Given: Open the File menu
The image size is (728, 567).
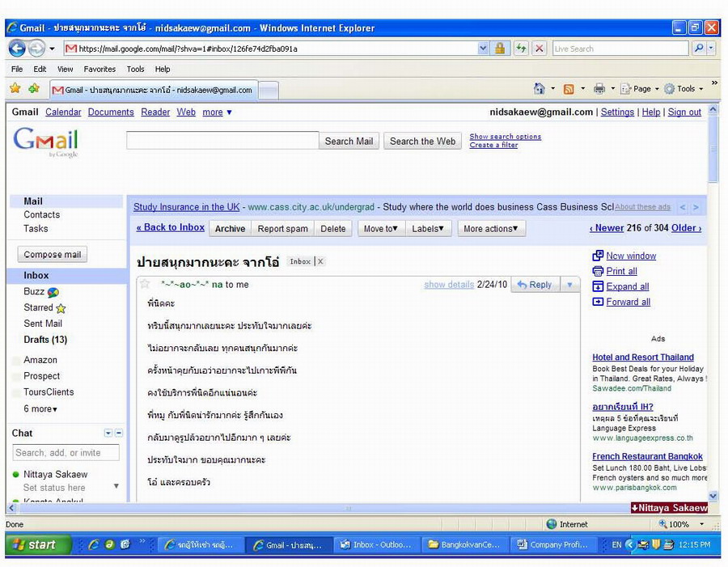Looking at the screenshot, I should click(17, 69).
